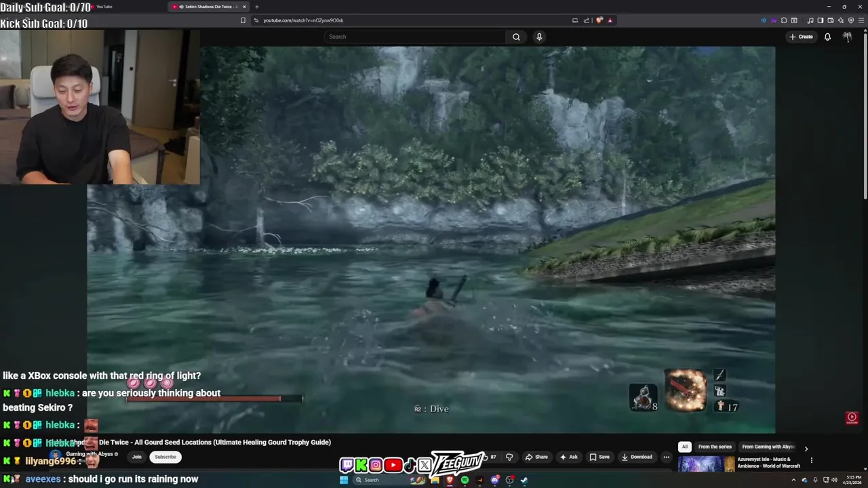Open Steam from the taskbar
Screen dimensions: 868x488
point(524,480)
